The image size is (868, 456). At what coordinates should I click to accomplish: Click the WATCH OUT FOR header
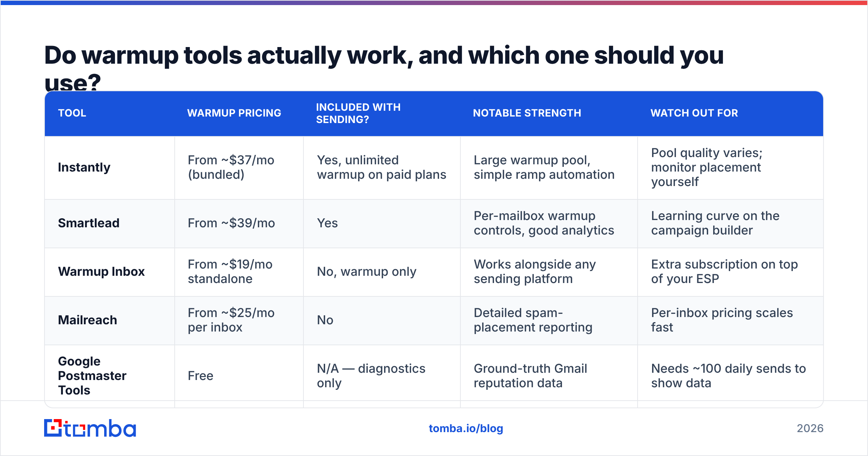(694, 113)
